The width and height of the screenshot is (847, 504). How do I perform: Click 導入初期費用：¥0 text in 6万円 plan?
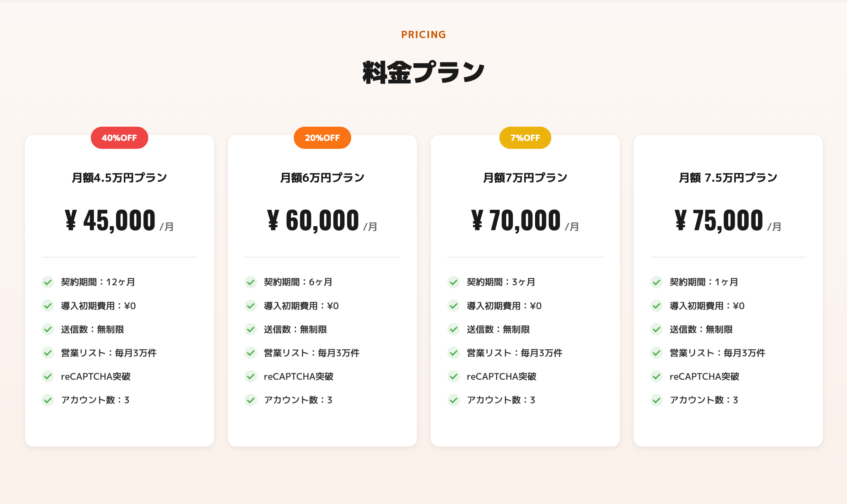click(x=301, y=306)
